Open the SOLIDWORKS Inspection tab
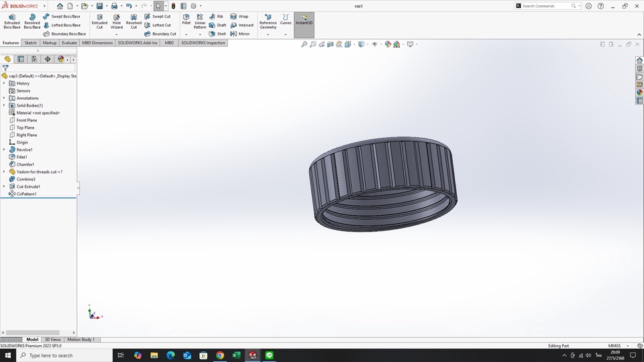The image size is (644, 362). [x=203, y=43]
